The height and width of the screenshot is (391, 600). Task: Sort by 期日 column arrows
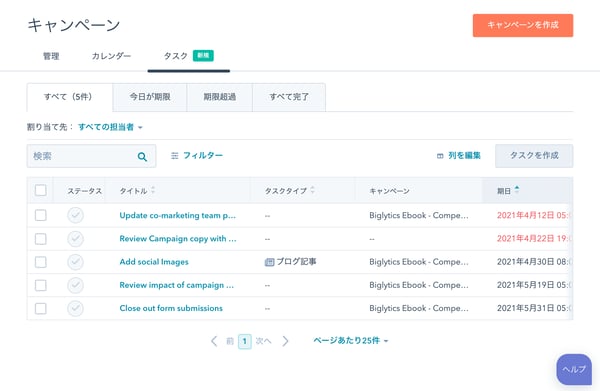click(517, 190)
